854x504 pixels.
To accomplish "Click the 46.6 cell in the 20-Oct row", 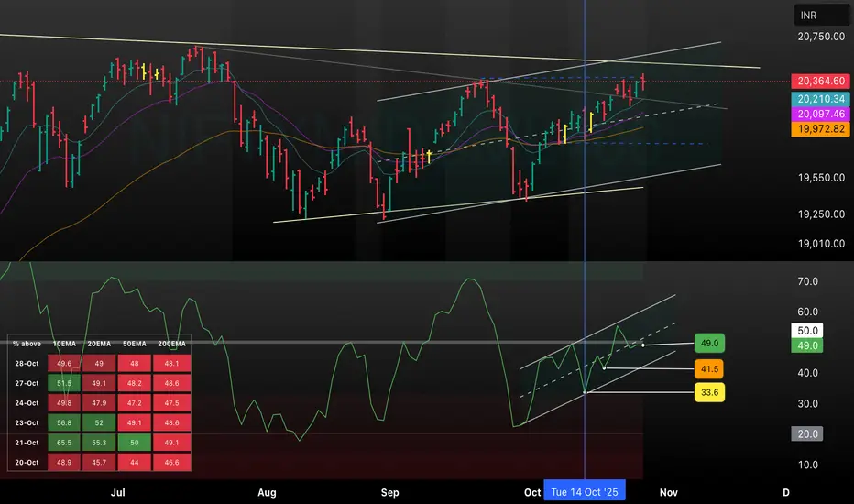I will [171, 463].
